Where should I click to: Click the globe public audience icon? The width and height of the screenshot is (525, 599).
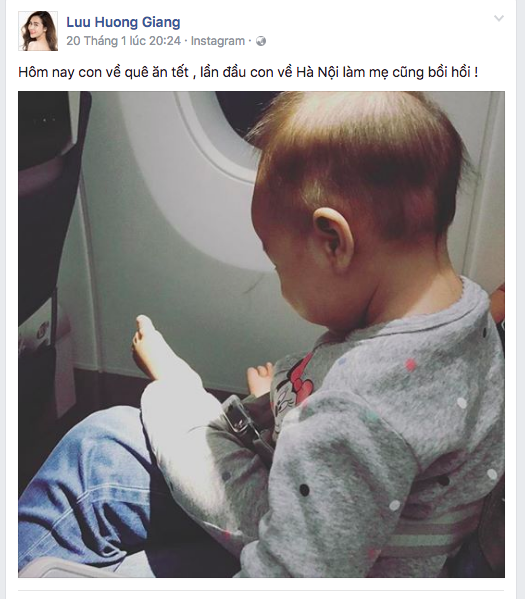[x=261, y=41]
